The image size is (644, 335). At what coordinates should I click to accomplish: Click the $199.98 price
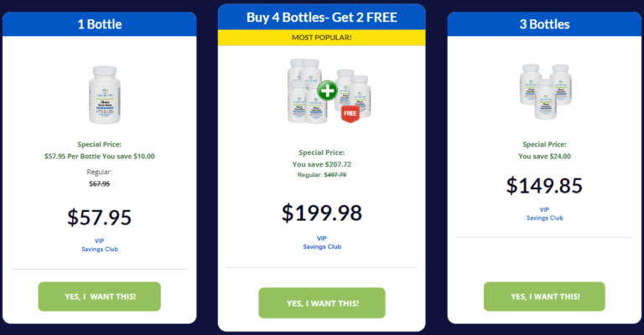[x=322, y=213]
